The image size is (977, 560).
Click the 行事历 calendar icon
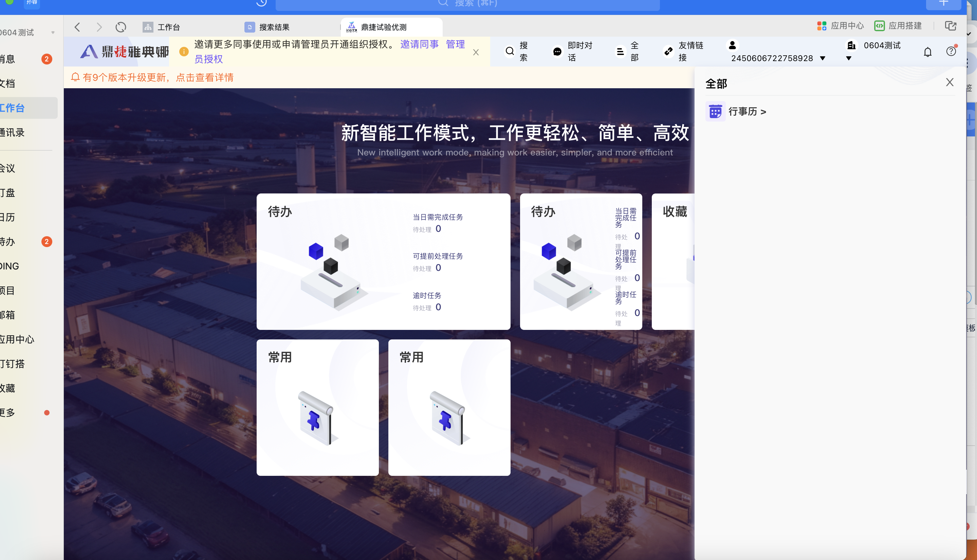tap(715, 112)
